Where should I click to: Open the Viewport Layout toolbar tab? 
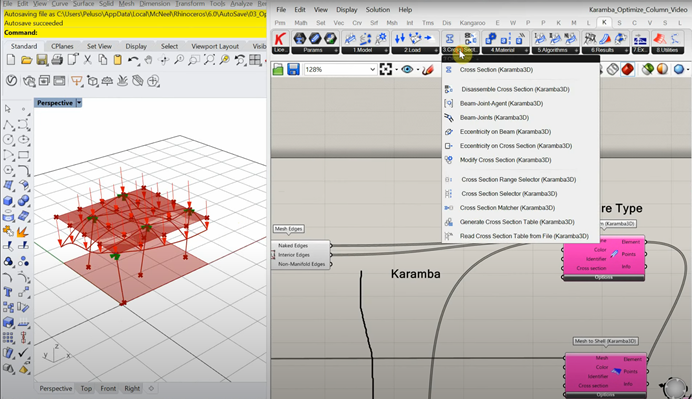tap(215, 46)
